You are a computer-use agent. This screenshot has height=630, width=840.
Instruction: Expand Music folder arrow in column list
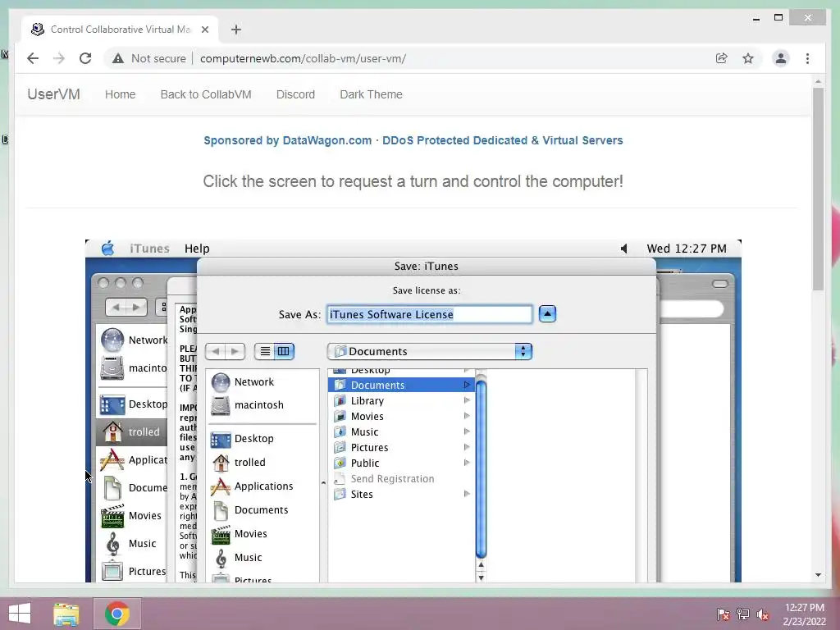click(x=467, y=431)
